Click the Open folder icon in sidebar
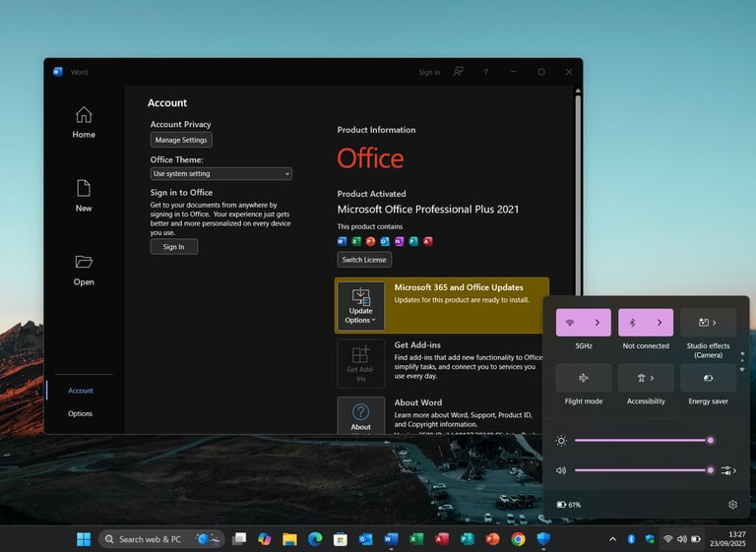Screen dimensions: 756x552 [84, 262]
